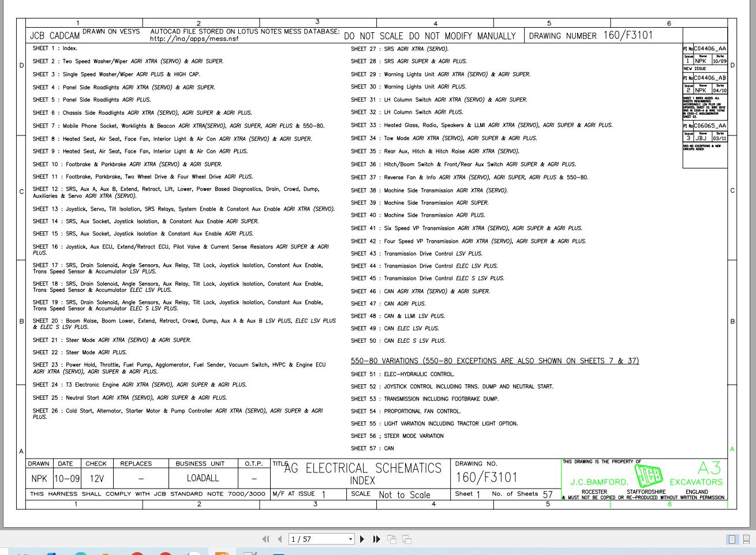The height and width of the screenshot is (555, 756).
Task: Click SHEET 55 LIGHT VARIATION entry
Action: [x=435, y=424]
